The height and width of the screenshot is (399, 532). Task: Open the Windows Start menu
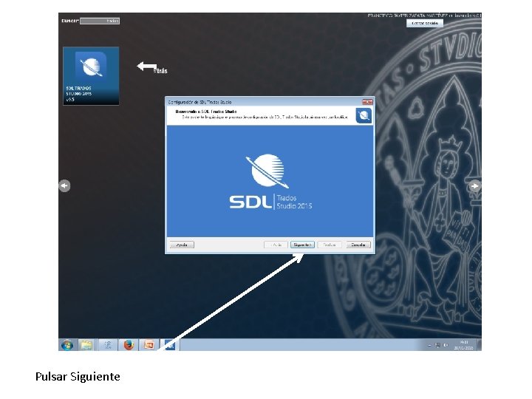click(x=67, y=345)
